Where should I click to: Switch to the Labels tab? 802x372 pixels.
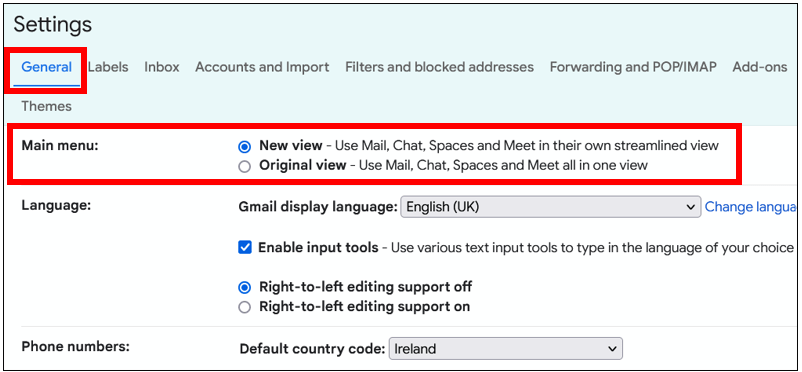point(108,67)
